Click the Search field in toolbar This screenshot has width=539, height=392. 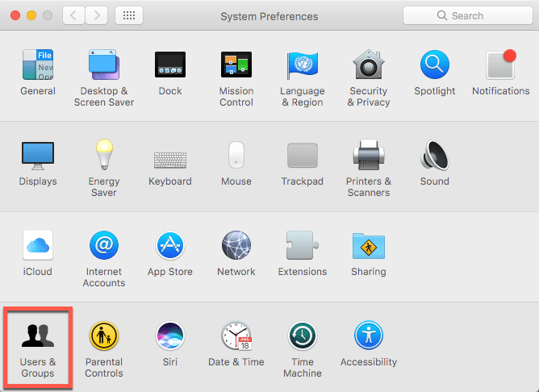[x=466, y=15]
